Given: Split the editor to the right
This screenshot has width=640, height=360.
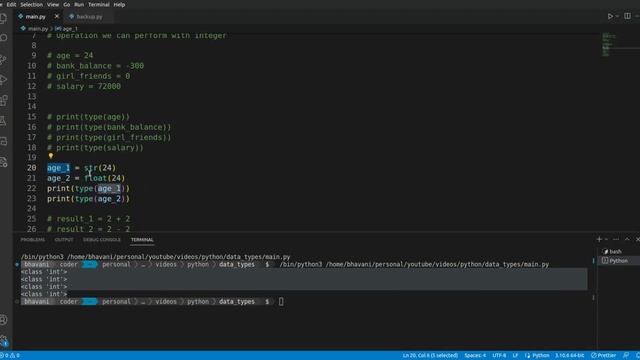Looking at the screenshot, I should tap(627, 16).
